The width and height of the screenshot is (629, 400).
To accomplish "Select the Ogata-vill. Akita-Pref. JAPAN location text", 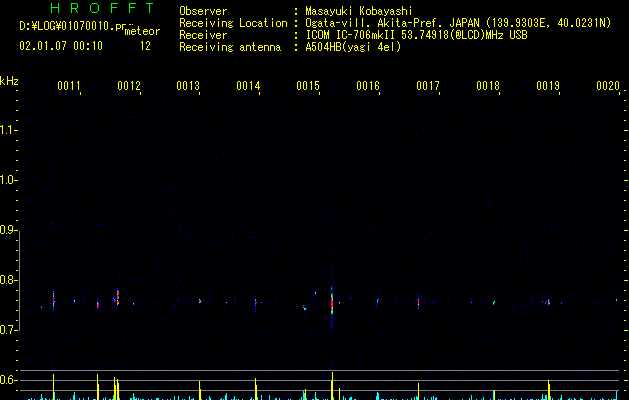I will (x=458, y=23).
